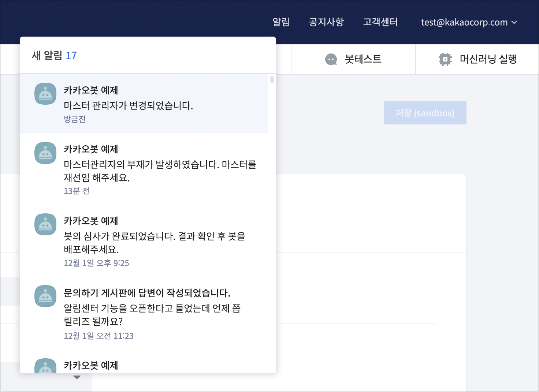The height and width of the screenshot is (392, 539).
Task: Open the 마스터 관리자가 변경되었습니다 notification
Action: [x=128, y=106]
